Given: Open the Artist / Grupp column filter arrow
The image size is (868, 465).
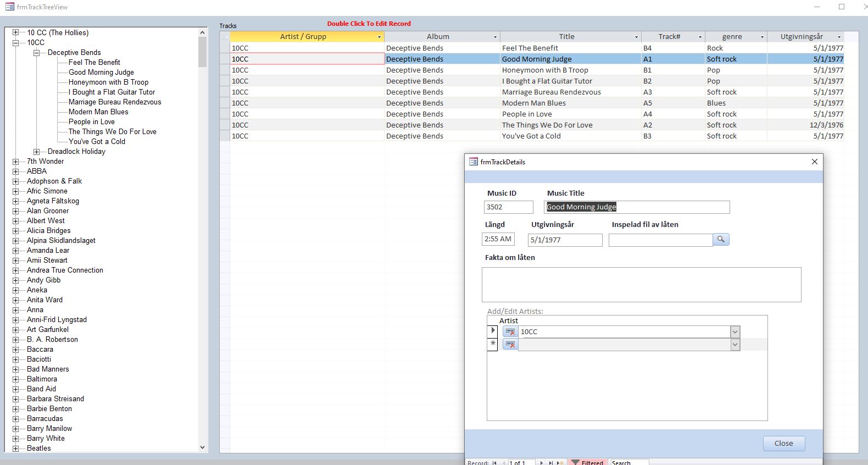Looking at the screenshot, I should coord(379,37).
